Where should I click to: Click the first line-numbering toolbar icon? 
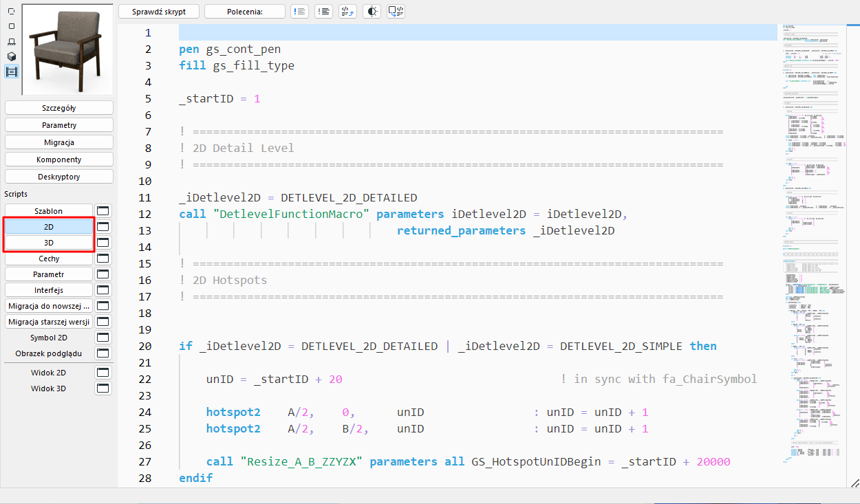tap(299, 11)
